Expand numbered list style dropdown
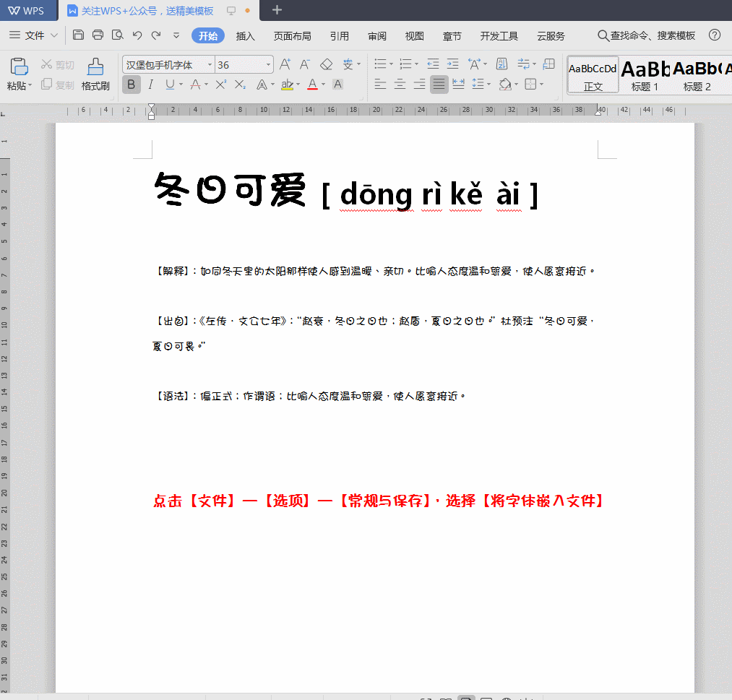The height and width of the screenshot is (700, 732). [x=416, y=64]
